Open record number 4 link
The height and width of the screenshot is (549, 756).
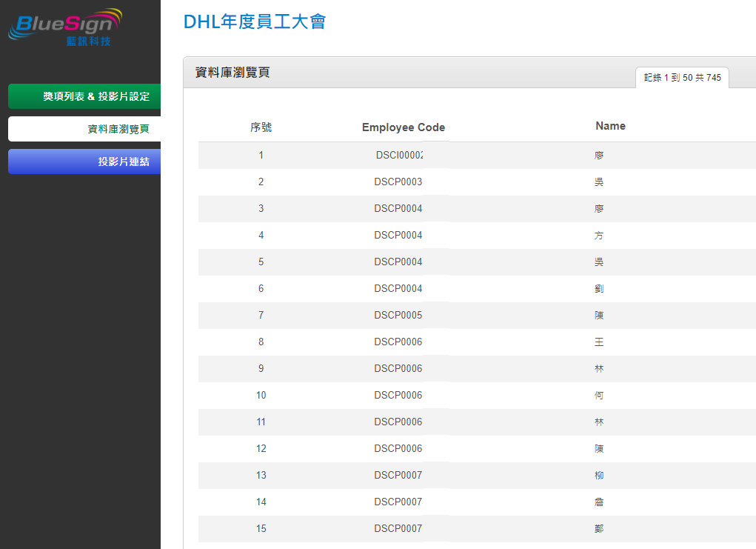point(261,235)
